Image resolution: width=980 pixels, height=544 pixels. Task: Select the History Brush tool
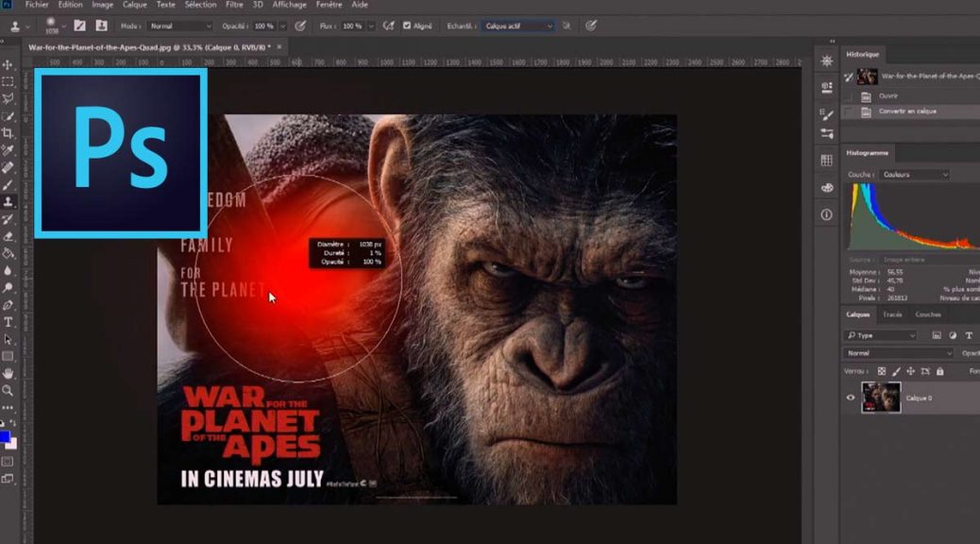point(8,219)
